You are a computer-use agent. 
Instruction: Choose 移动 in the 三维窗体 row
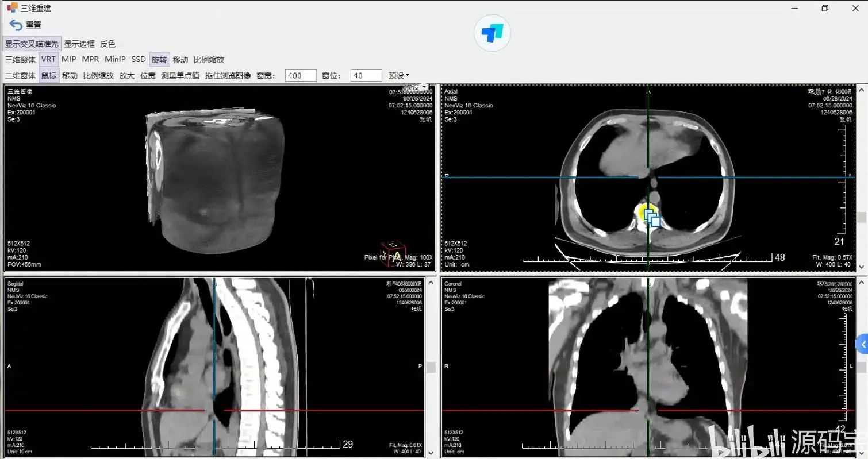(x=180, y=60)
